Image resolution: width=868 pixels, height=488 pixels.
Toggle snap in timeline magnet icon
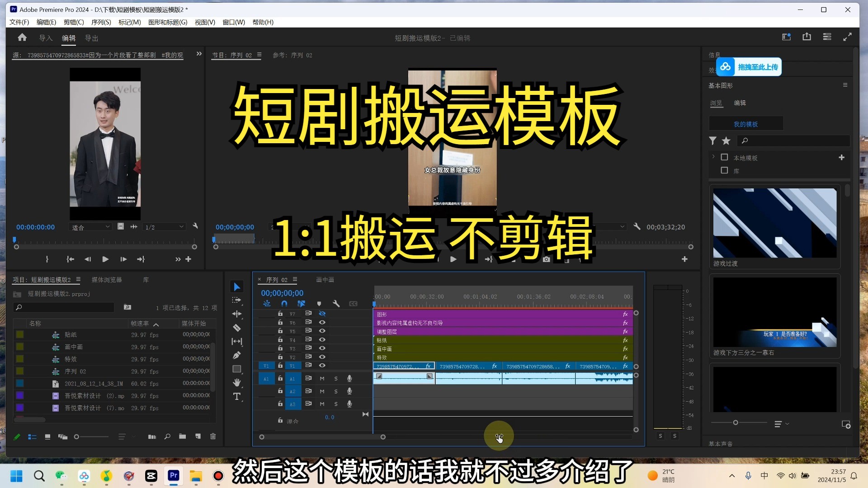(x=284, y=304)
